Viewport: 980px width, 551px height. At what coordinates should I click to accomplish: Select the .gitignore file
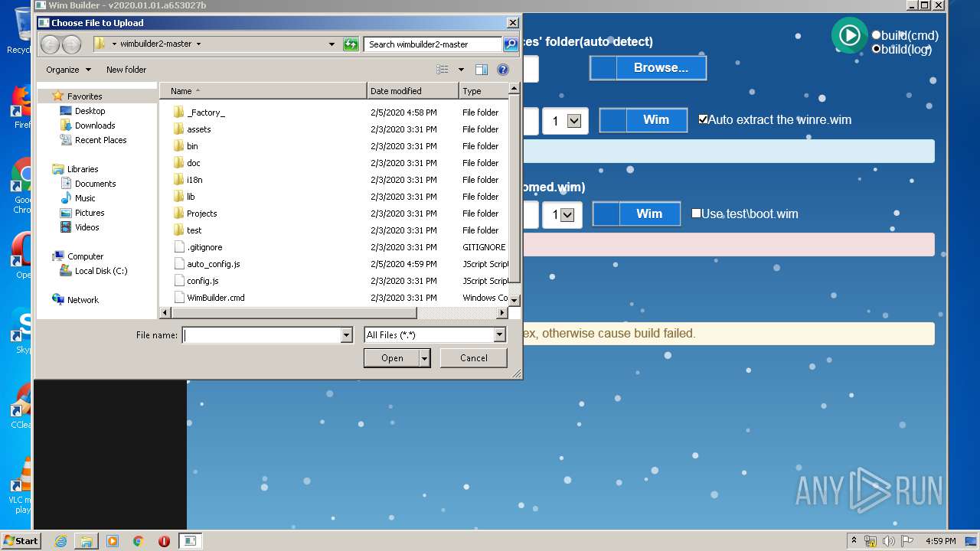[204, 247]
